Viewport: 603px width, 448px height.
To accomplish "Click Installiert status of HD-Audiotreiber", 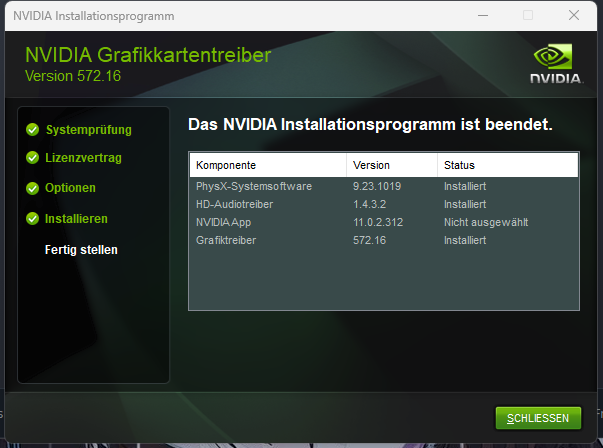I will (x=465, y=204).
